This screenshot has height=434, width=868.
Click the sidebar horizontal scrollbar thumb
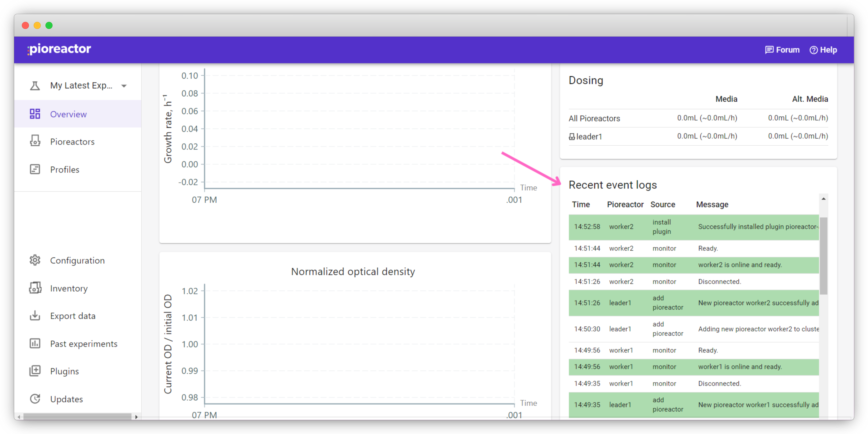point(77,417)
